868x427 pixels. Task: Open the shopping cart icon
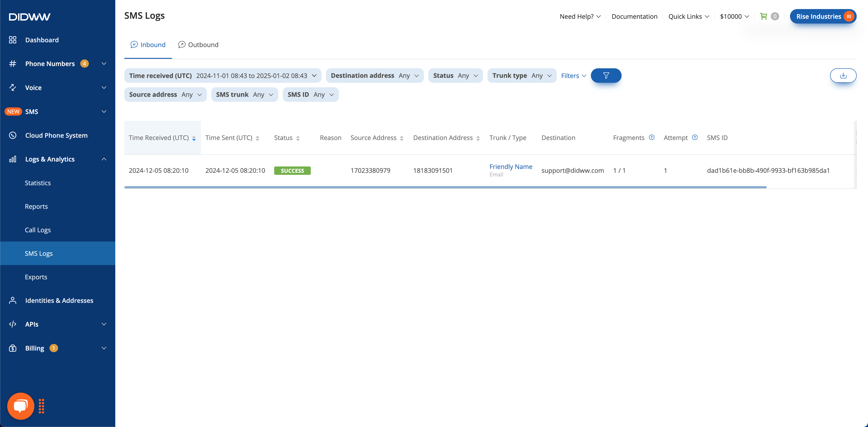click(x=763, y=16)
